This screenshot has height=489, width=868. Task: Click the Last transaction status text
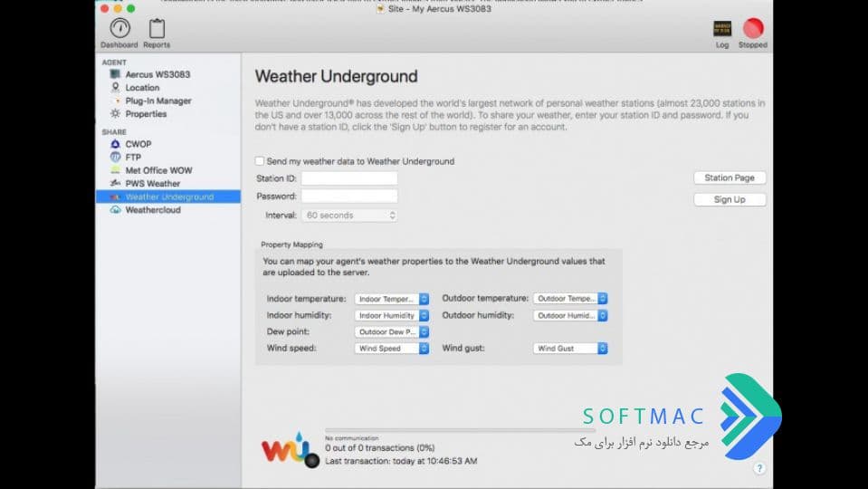[401, 461]
